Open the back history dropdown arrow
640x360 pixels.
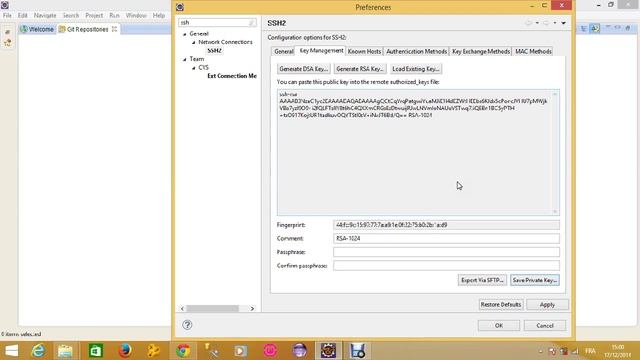(x=537, y=23)
